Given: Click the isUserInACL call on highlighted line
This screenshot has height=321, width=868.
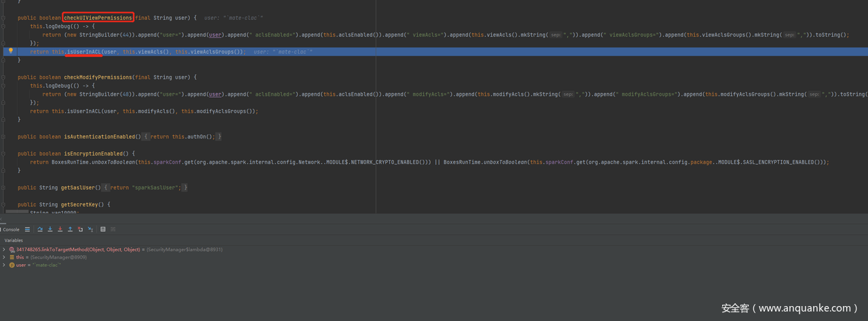Looking at the screenshot, I should click(x=84, y=52).
